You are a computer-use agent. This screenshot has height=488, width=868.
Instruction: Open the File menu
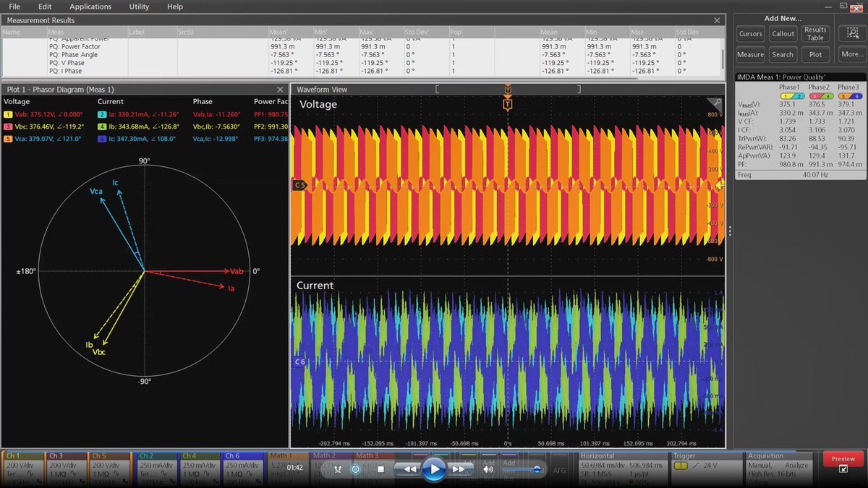tap(14, 7)
